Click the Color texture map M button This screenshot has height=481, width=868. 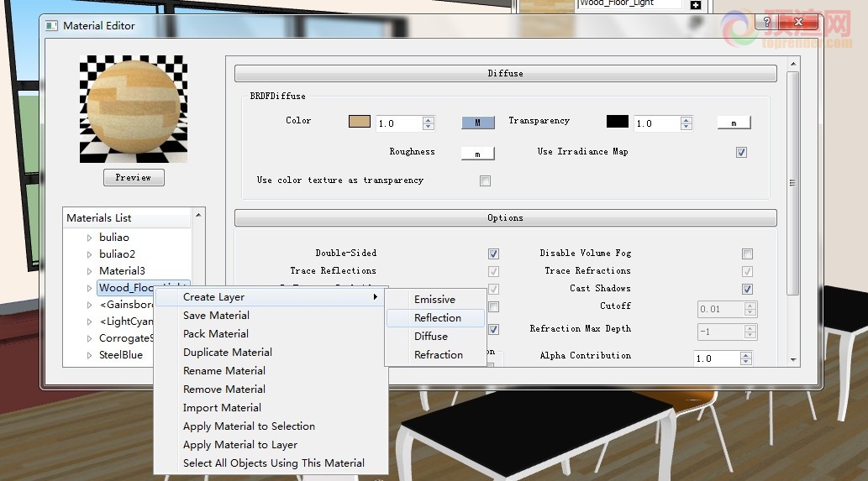(x=478, y=123)
